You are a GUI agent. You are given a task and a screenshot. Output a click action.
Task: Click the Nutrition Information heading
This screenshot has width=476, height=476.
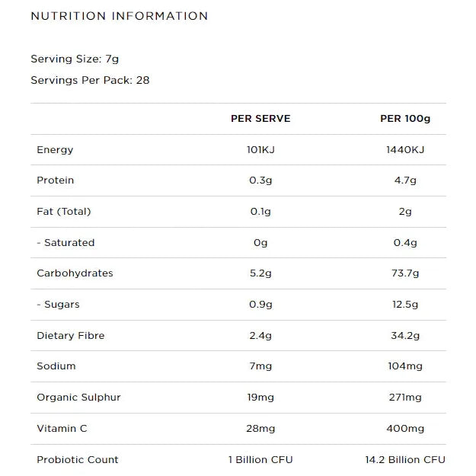click(119, 16)
